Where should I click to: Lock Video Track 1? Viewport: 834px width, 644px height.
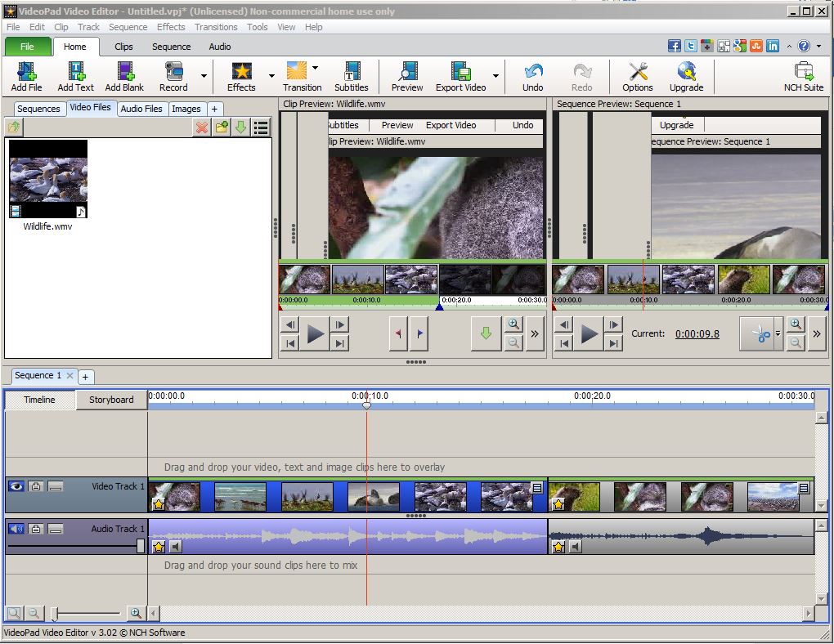tap(36, 486)
